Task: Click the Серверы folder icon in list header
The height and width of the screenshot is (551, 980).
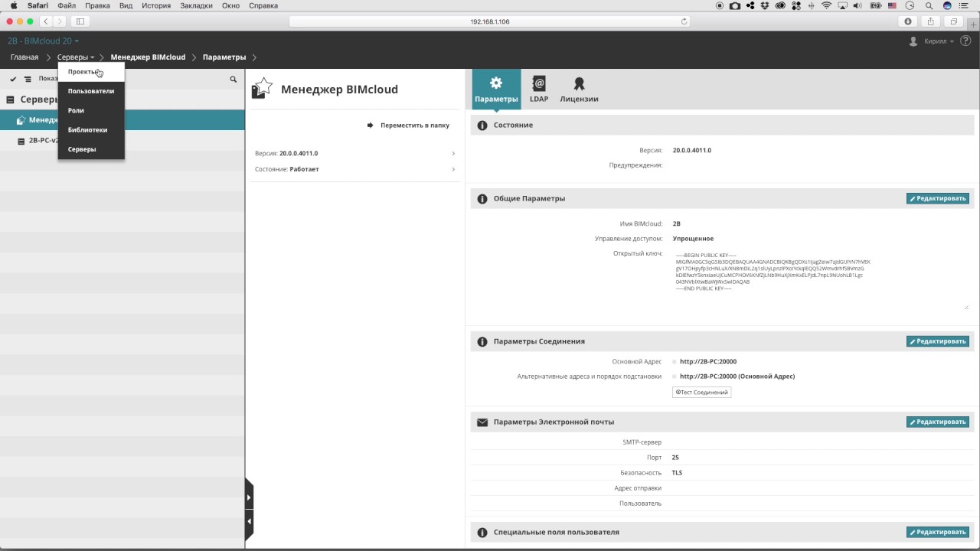Action: pyautogui.click(x=11, y=99)
